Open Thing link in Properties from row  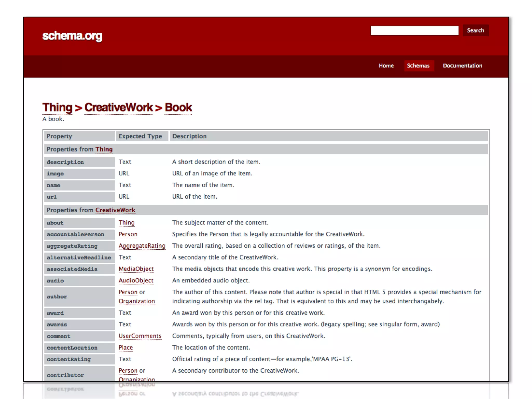click(104, 149)
